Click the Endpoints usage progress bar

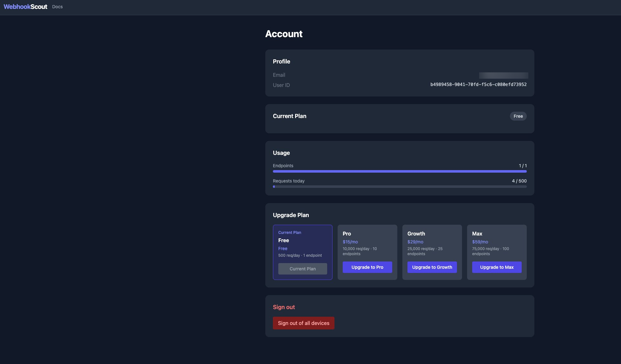click(x=400, y=171)
